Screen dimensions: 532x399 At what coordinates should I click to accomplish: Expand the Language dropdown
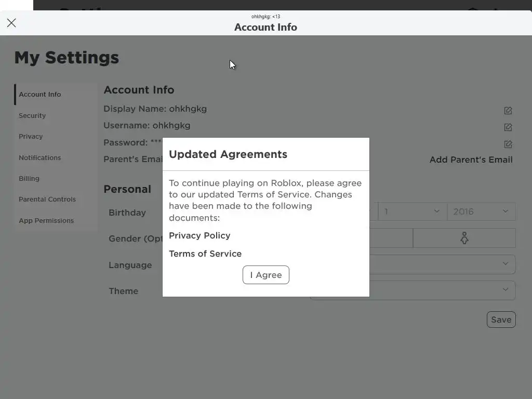443,264
